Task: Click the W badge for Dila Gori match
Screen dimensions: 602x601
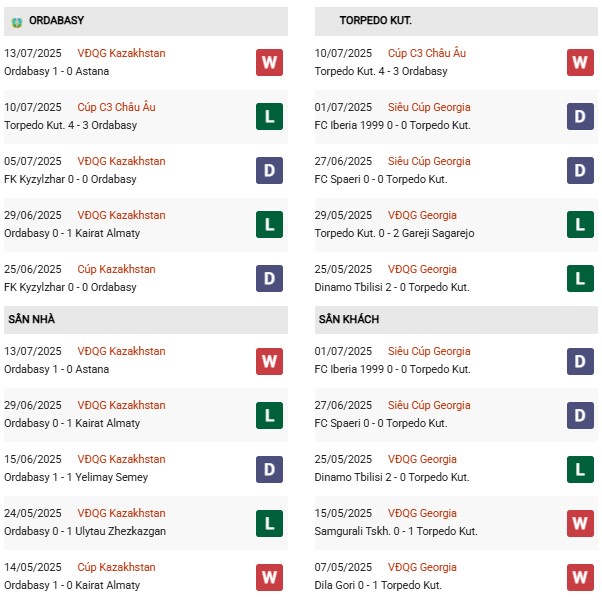Action: click(580, 577)
